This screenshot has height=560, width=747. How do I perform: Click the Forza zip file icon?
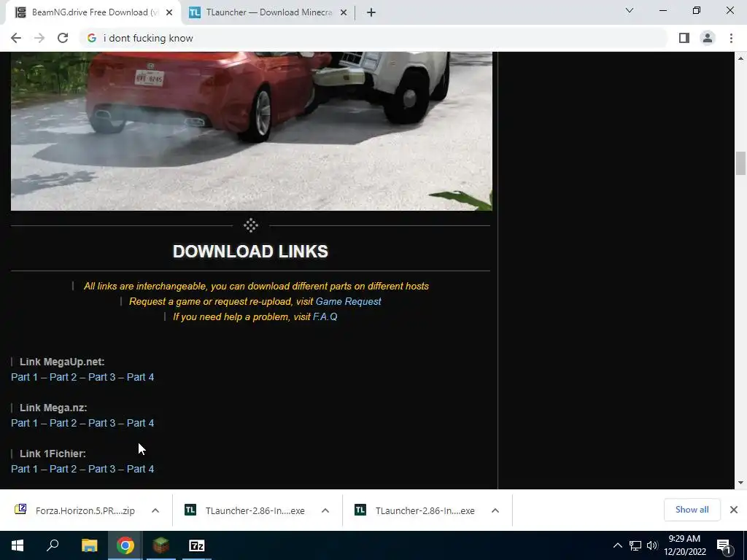(20, 510)
